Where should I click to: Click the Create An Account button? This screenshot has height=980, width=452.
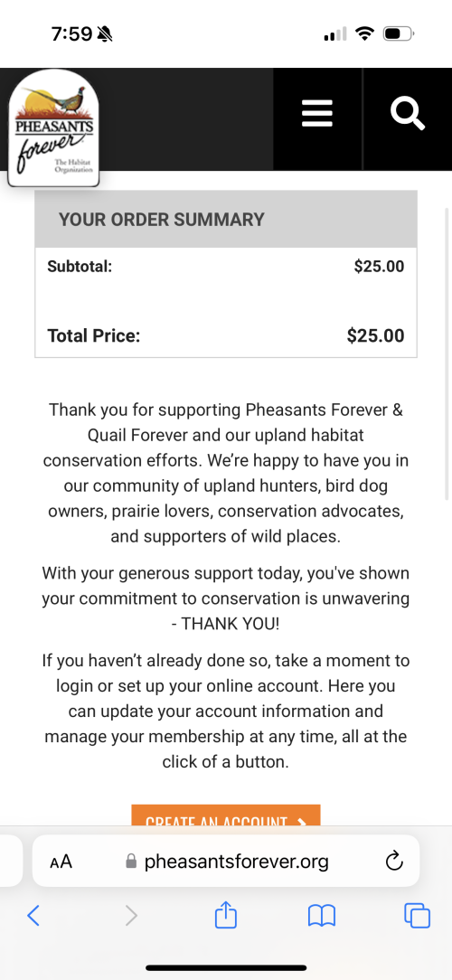click(226, 815)
